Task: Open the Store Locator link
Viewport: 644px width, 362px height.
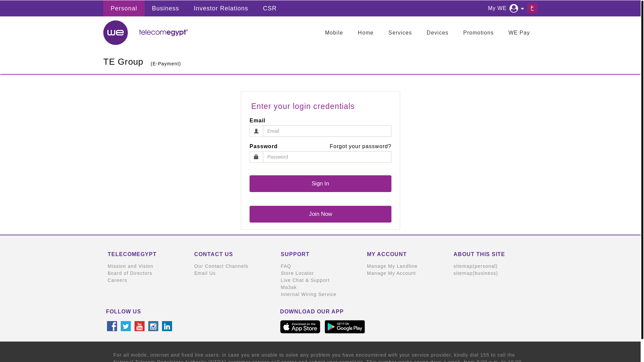Action: click(297, 273)
